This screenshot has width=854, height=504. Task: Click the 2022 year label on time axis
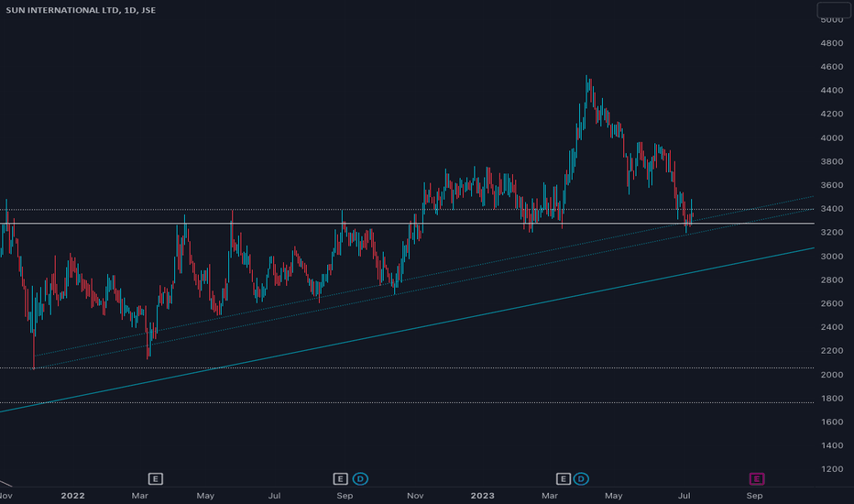72,495
